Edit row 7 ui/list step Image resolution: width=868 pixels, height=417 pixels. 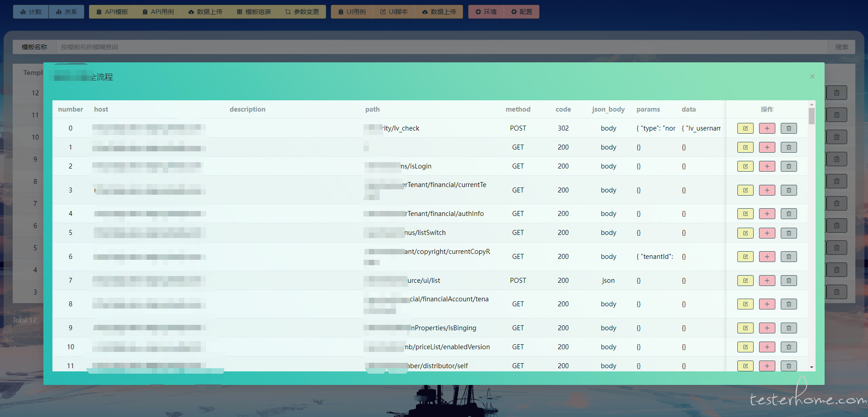(x=745, y=281)
